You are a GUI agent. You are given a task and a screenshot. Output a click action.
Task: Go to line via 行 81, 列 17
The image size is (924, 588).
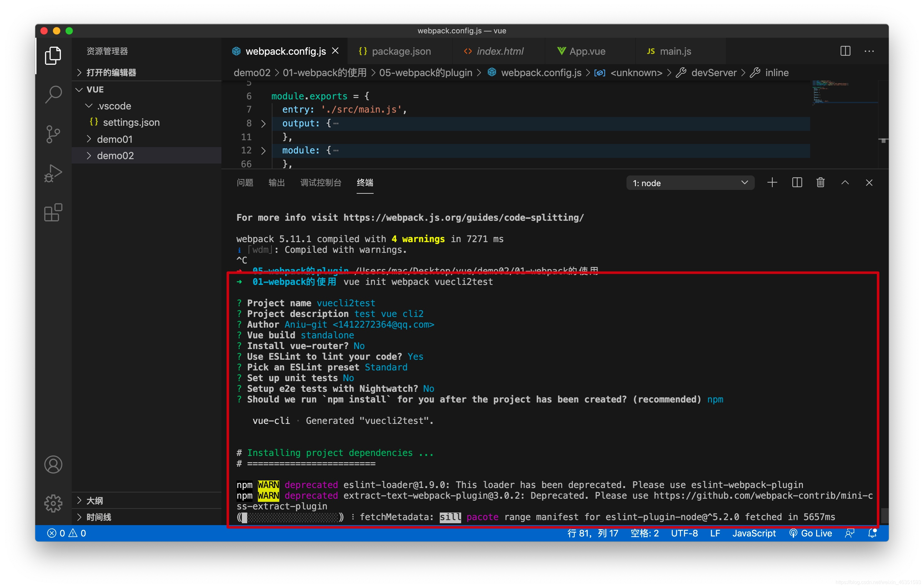point(593,533)
